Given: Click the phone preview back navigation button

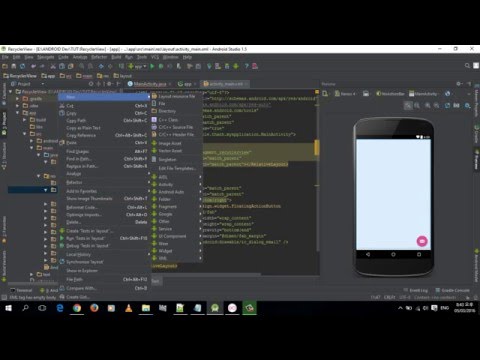Looking at the screenshot, I should pos(368,254).
